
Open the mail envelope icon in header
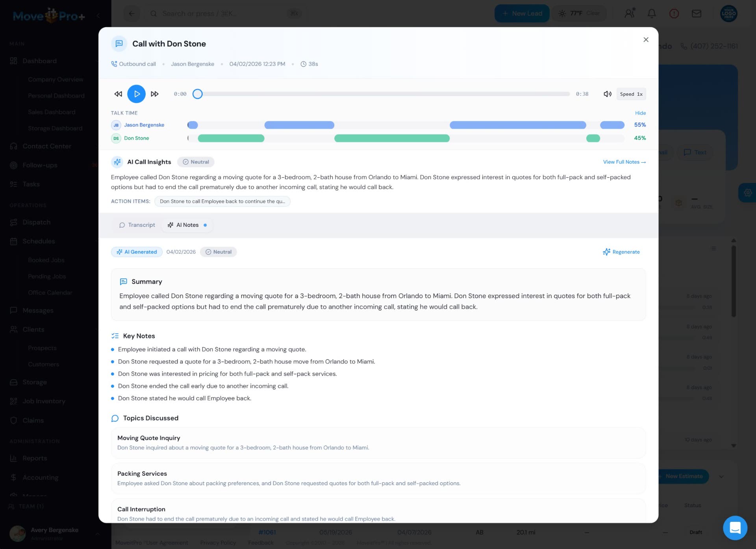[x=697, y=13]
